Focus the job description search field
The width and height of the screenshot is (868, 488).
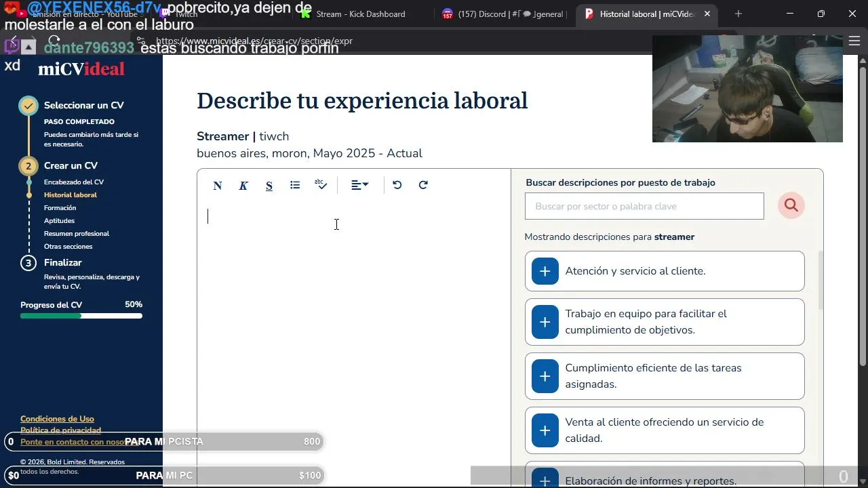point(644,206)
